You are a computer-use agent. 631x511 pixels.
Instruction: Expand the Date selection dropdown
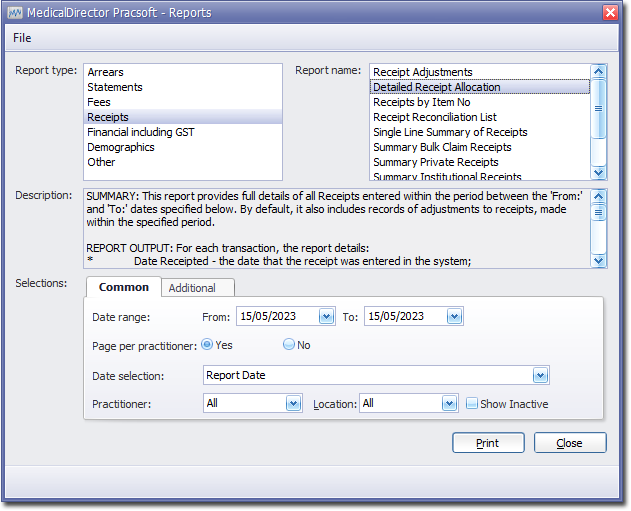tap(540, 376)
